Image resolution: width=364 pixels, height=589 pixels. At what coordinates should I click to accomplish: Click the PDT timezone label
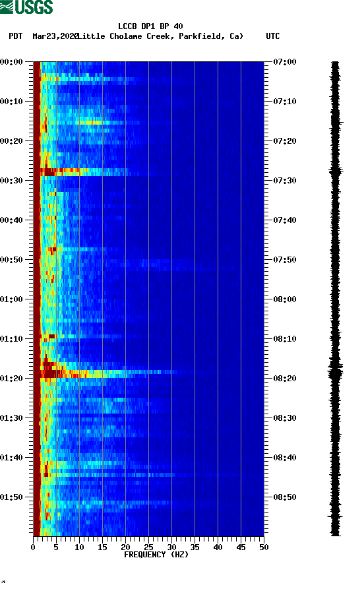tap(15, 36)
